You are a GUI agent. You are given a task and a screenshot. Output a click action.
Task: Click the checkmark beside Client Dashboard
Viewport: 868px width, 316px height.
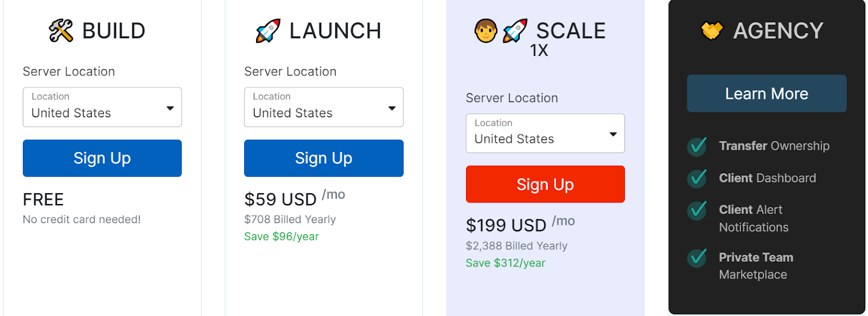697,178
